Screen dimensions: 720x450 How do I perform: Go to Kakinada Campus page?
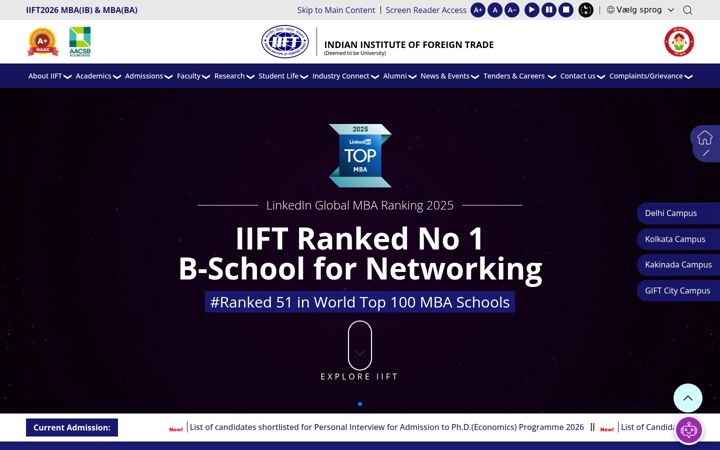click(678, 265)
